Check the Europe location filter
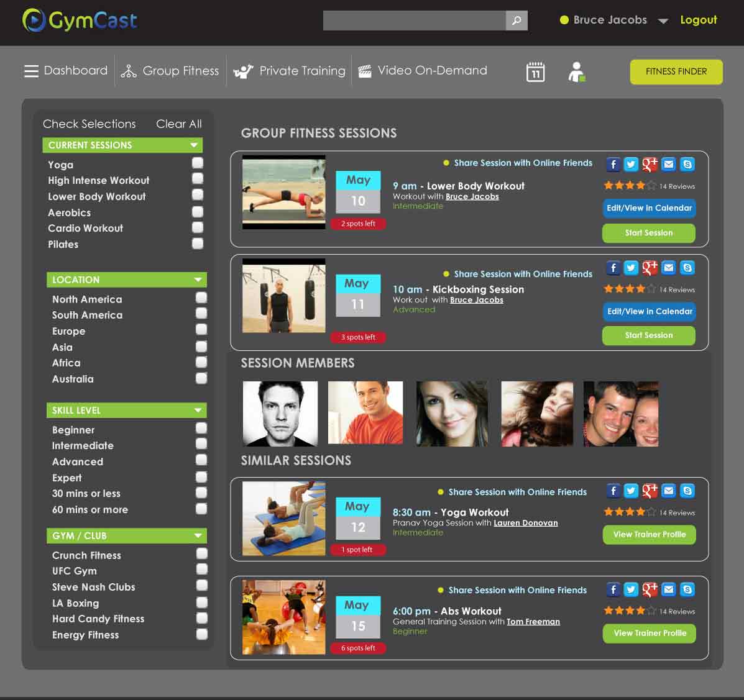 tap(201, 330)
